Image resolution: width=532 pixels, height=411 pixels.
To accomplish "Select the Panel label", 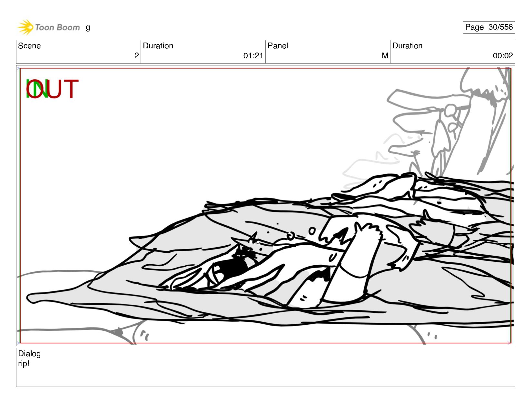I will click(278, 46).
